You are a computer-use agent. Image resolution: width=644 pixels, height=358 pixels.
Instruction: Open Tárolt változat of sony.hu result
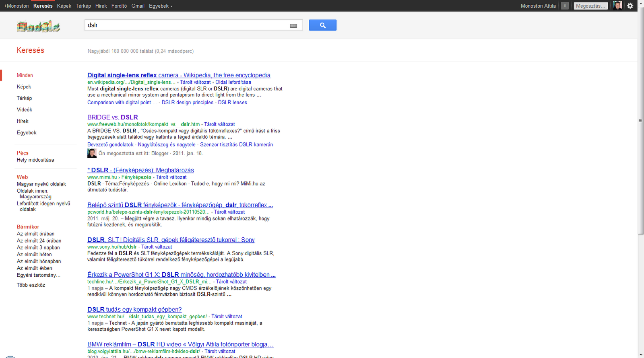point(157,247)
